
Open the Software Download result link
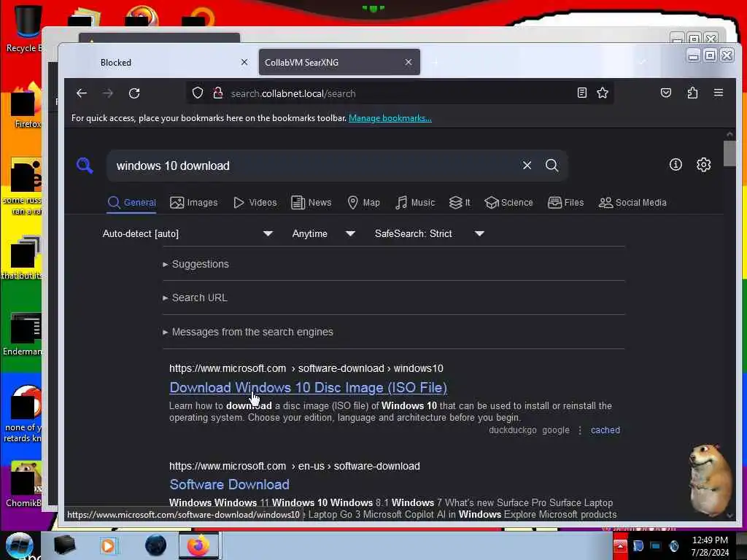229,484
